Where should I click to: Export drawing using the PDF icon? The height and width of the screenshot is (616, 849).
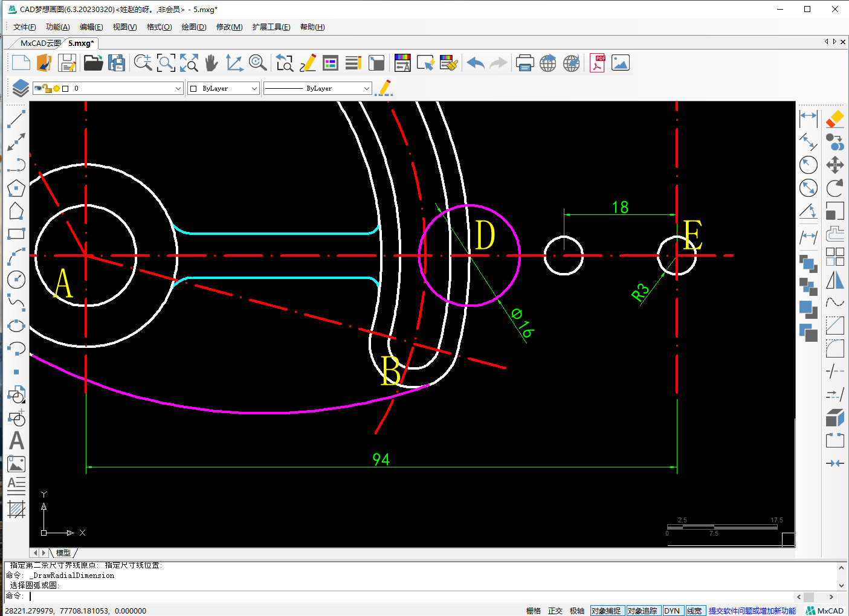597,63
